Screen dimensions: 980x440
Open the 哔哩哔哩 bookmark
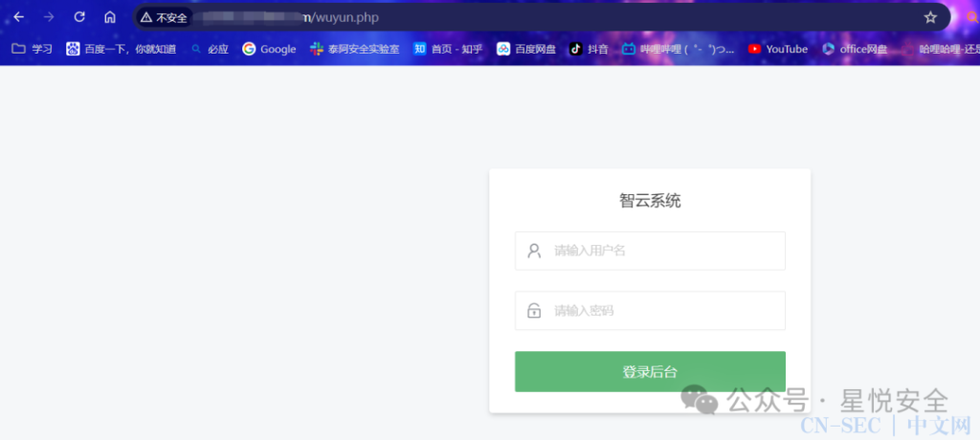pos(679,49)
